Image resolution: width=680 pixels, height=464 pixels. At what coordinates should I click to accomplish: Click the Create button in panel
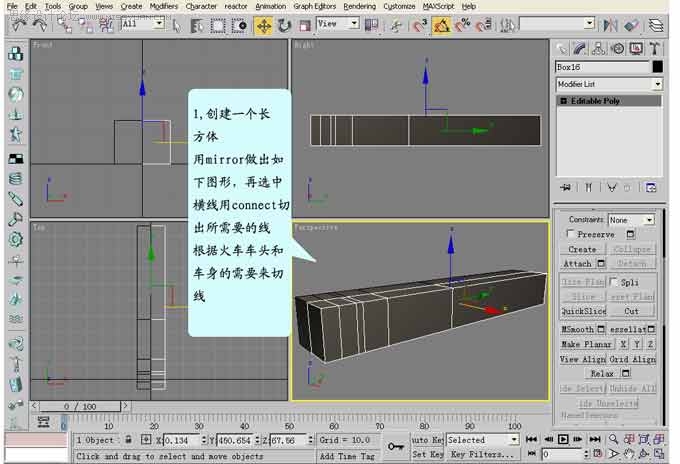tap(582, 249)
